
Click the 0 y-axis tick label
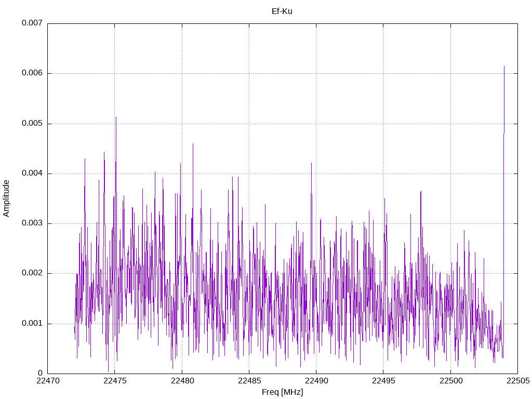pos(40,374)
